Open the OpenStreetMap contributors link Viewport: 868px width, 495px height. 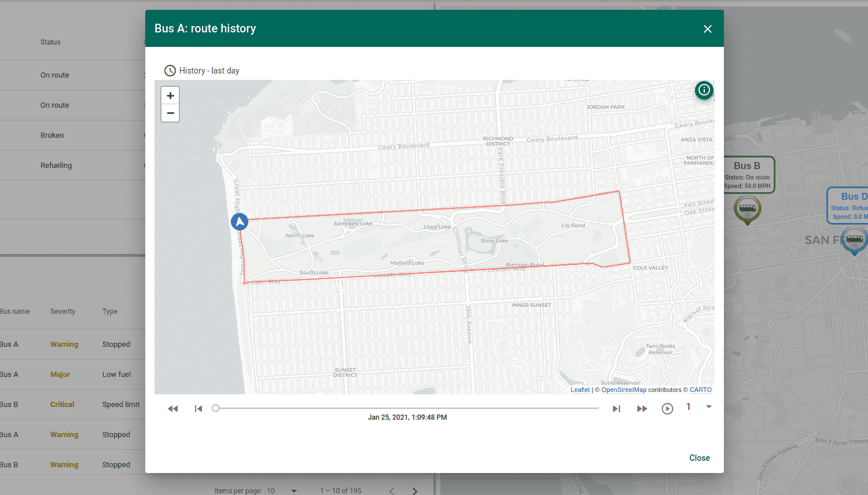point(624,390)
